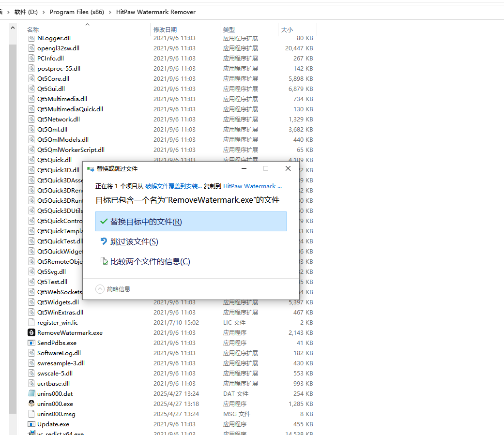Click type cell MSG 文件
The height and width of the screenshot is (435, 504).
[x=237, y=414]
